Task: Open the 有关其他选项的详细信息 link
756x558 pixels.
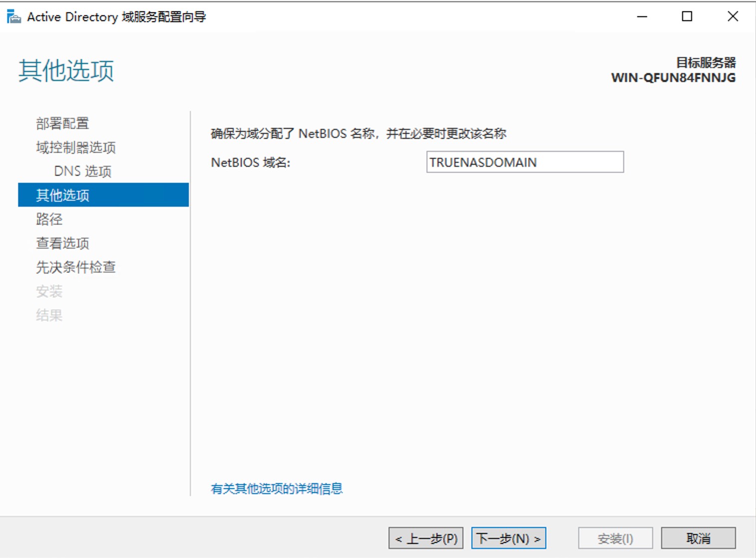Action: pyautogui.click(x=277, y=488)
